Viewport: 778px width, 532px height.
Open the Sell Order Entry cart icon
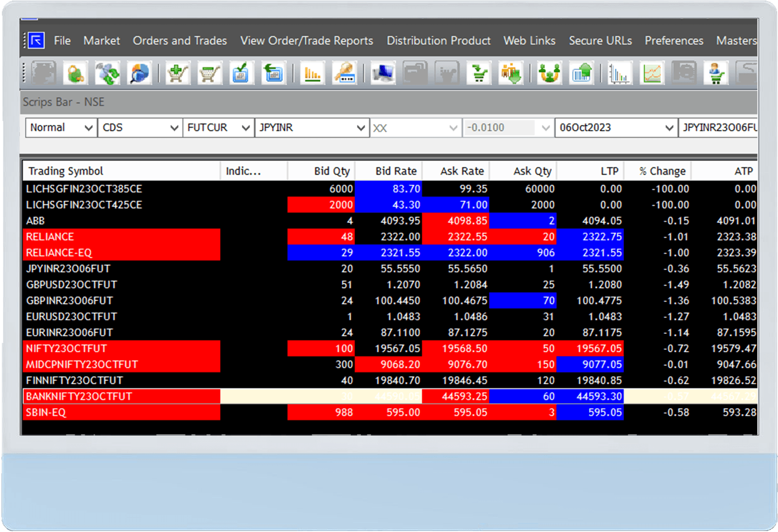click(209, 73)
